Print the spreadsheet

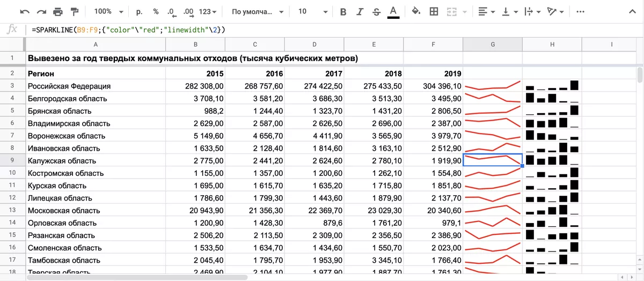pyautogui.click(x=58, y=11)
